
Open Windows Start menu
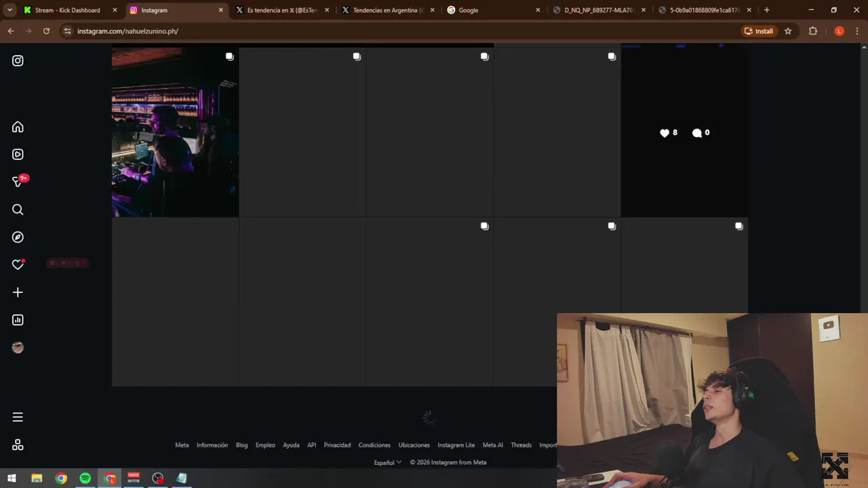click(12, 478)
